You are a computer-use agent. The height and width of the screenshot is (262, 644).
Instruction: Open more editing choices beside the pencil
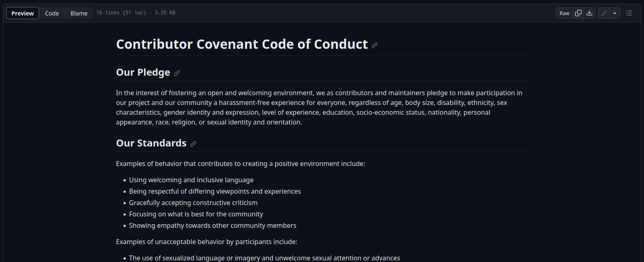coord(615,13)
